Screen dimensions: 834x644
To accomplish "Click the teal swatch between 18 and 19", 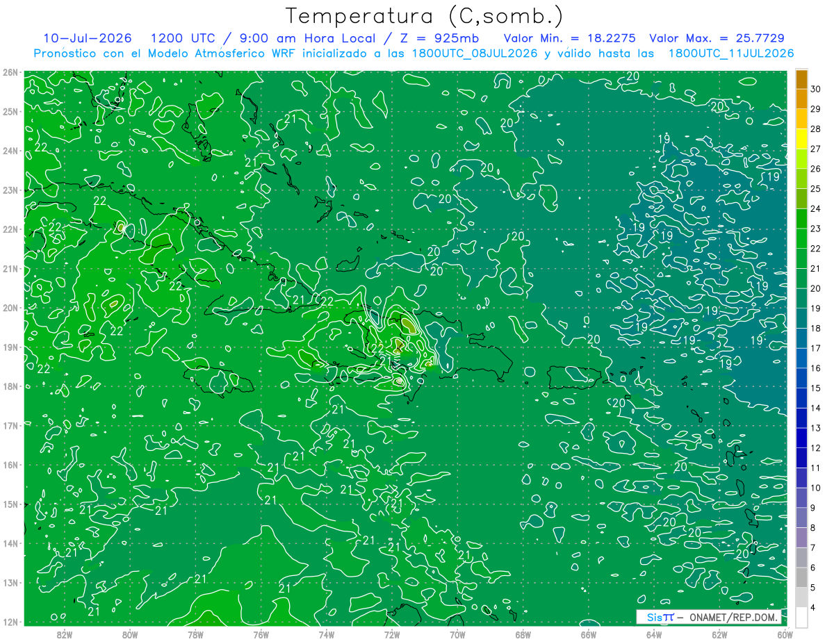I will coord(801,318).
